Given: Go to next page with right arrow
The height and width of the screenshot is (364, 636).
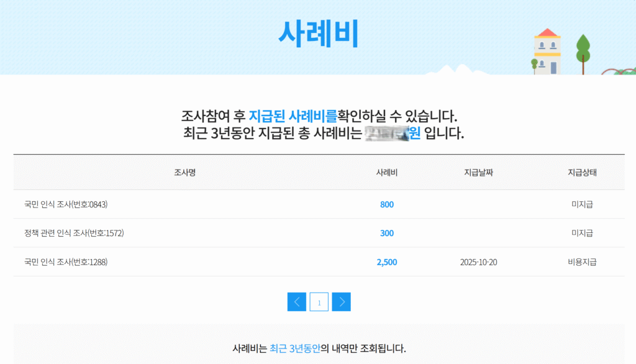Looking at the screenshot, I should 341,302.
